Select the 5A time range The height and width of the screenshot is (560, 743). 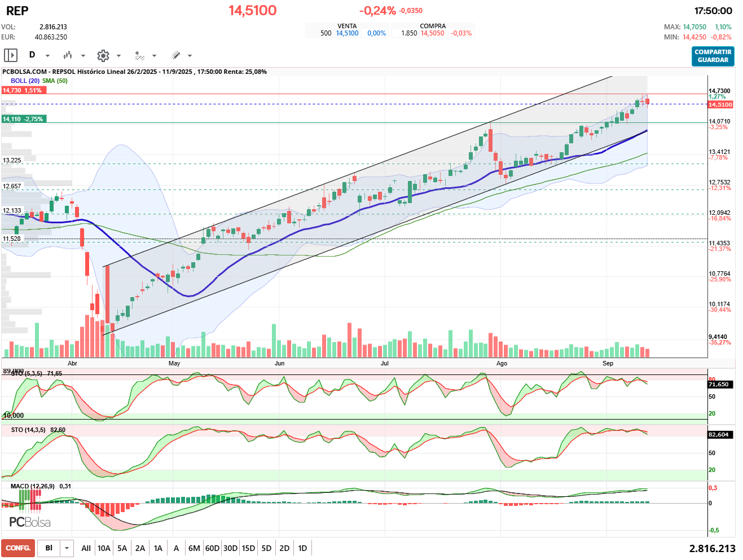pyautogui.click(x=122, y=548)
